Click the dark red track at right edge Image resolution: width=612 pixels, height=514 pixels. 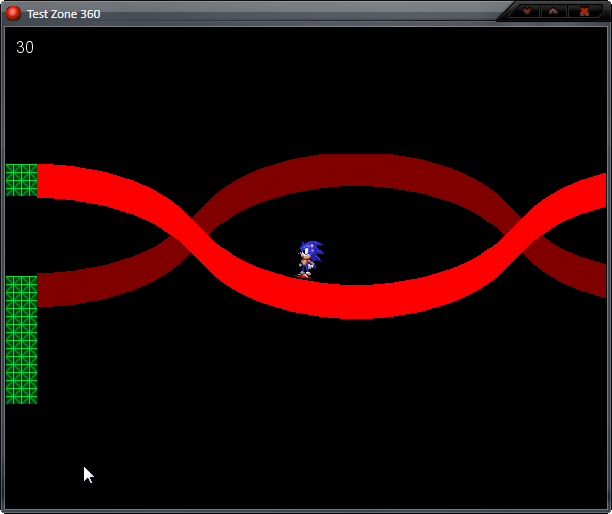(x=592, y=279)
